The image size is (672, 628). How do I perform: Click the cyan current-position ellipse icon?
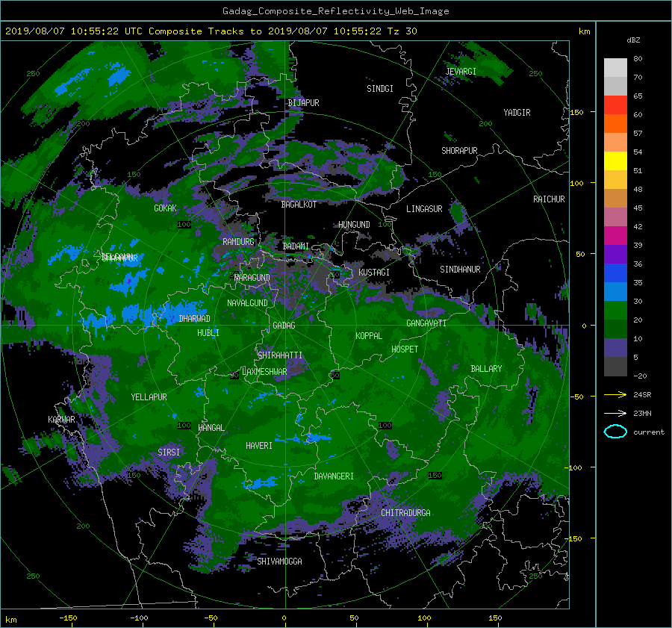[x=615, y=432]
